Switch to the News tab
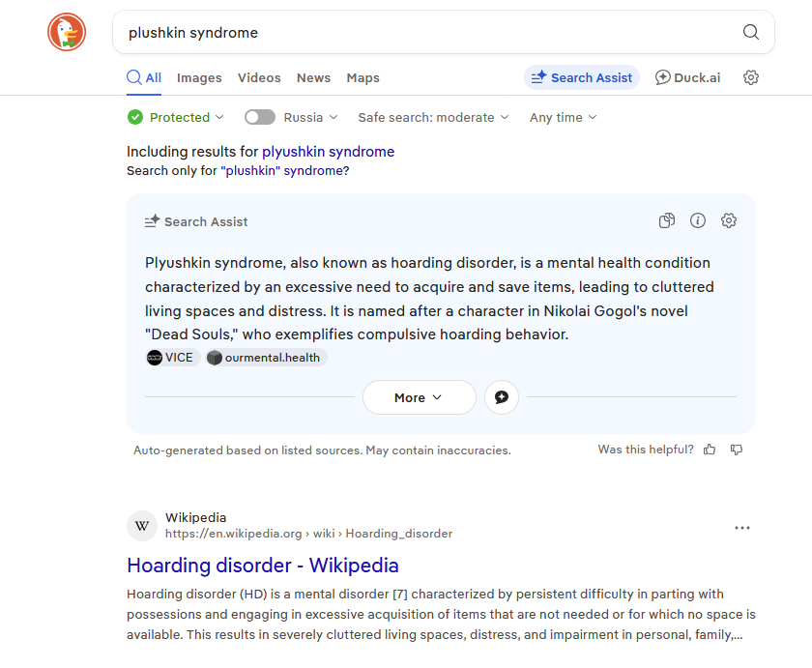The height and width of the screenshot is (668, 812). (x=313, y=78)
